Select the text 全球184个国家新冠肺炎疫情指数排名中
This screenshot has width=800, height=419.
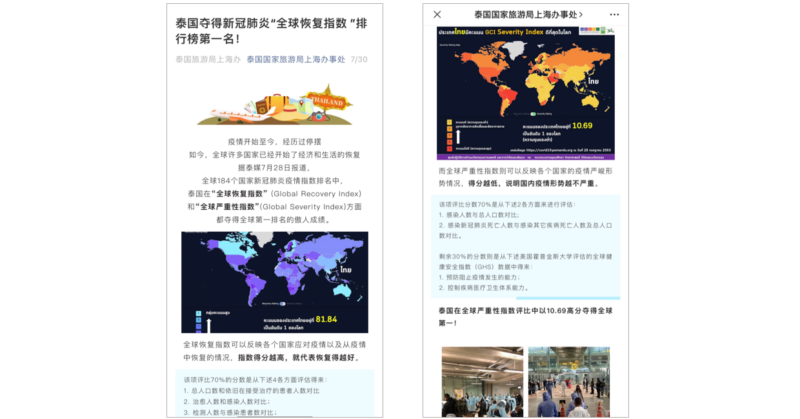pyautogui.click(x=274, y=181)
